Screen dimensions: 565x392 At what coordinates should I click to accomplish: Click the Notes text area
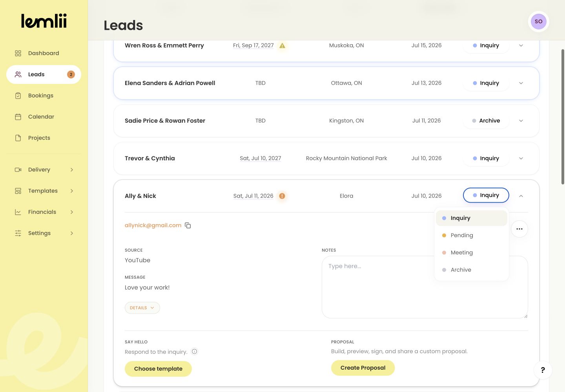(425, 287)
